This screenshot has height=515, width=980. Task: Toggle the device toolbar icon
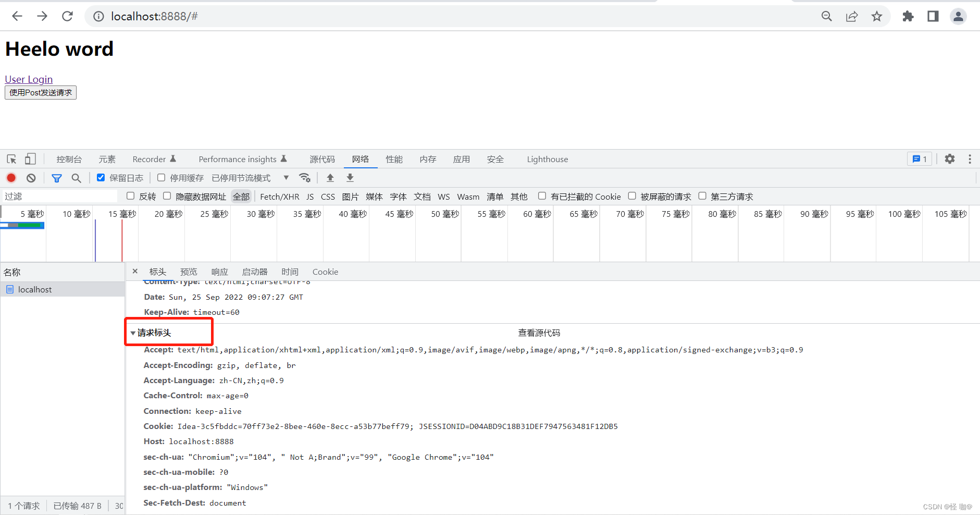tap(30, 159)
